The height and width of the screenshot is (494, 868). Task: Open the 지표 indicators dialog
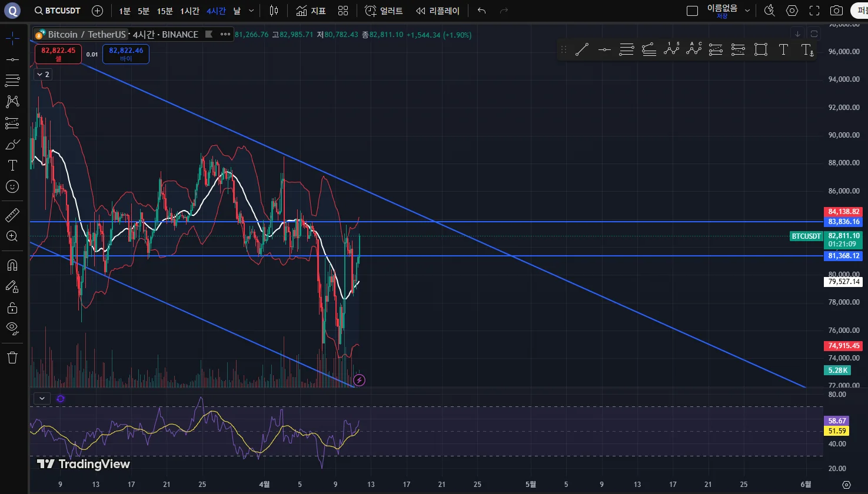311,11
